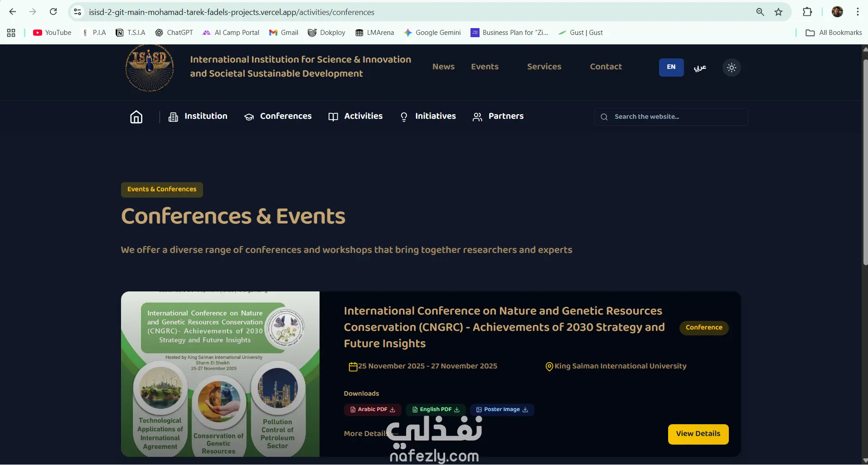The width and height of the screenshot is (868, 465).
Task: Open the P.I.A bookmark
Action: coord(94,33)
